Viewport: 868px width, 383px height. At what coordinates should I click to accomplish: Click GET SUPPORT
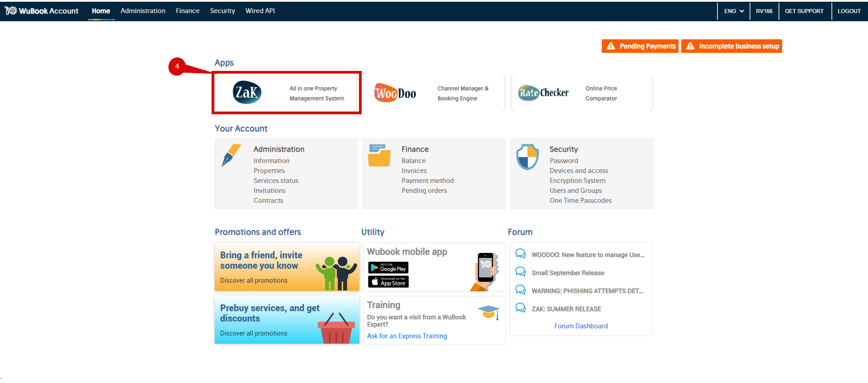(804, 11)
